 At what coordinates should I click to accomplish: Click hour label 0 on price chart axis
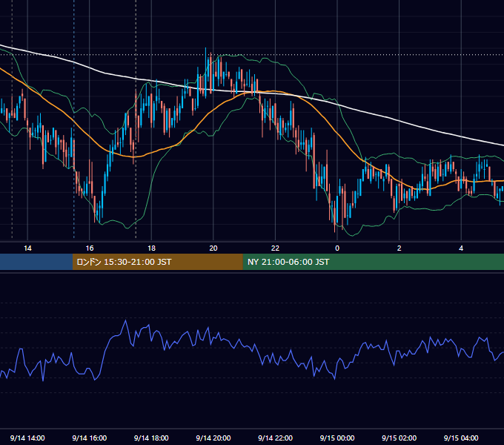coord(337,248)
